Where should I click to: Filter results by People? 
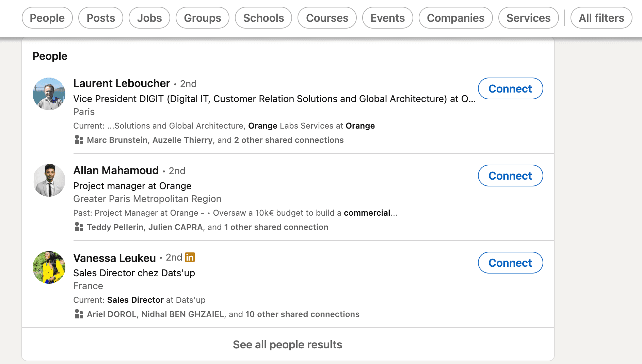tap(47, 18)
